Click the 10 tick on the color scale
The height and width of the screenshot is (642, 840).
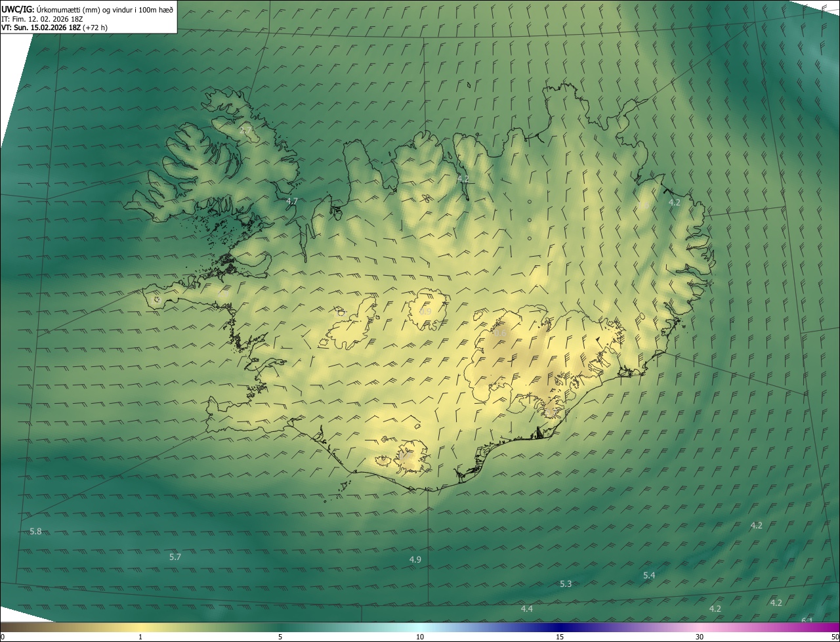pos(420,637)
